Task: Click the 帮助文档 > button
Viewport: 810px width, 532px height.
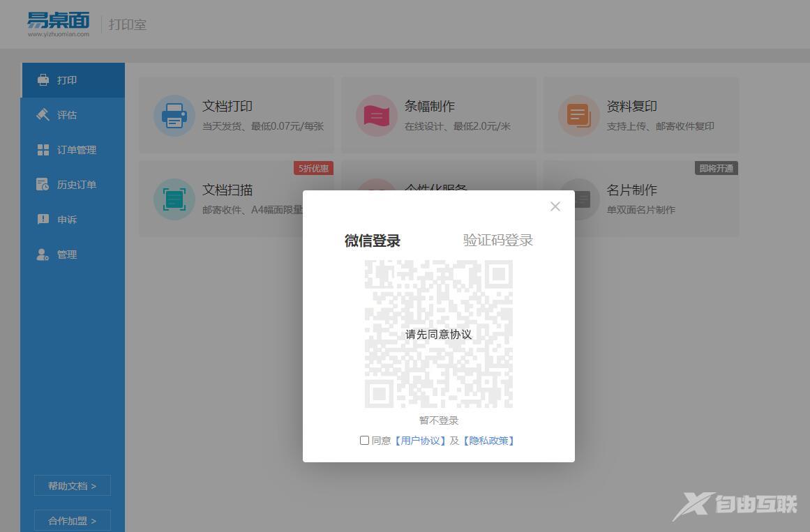Action: coord(73,485)
